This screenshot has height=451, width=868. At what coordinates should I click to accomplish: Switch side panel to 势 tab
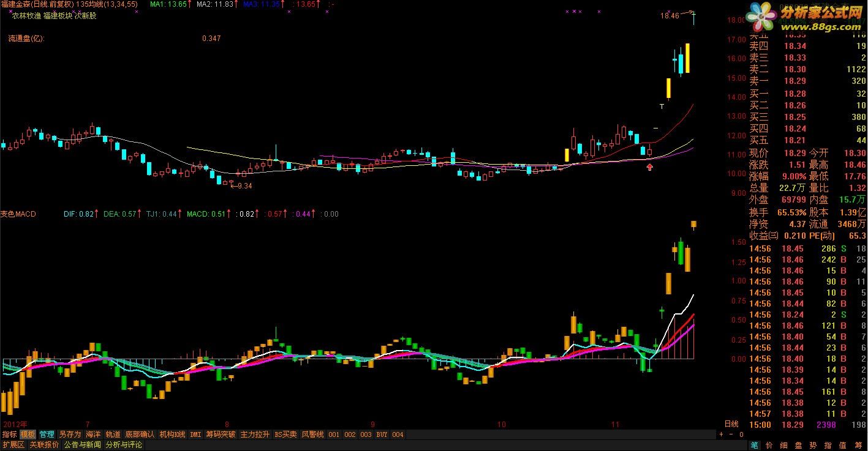pyautogui.click(x=813, y=445)
